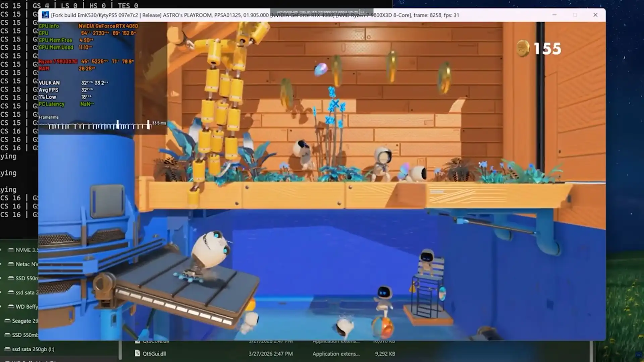Click the VULKAN label in the overlay
The image size is (644, 362).
[x=49, y=83]
